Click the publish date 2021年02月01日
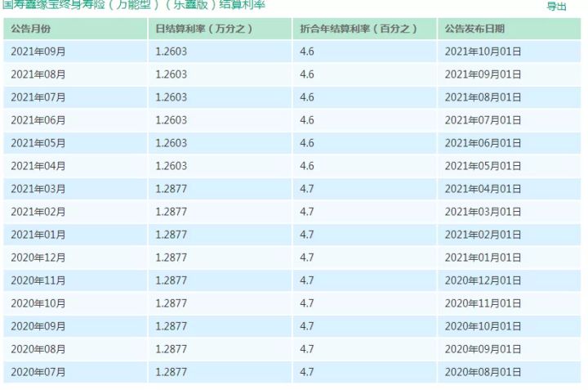The height and width of the screenshot is (390, 588). point(483,235)
